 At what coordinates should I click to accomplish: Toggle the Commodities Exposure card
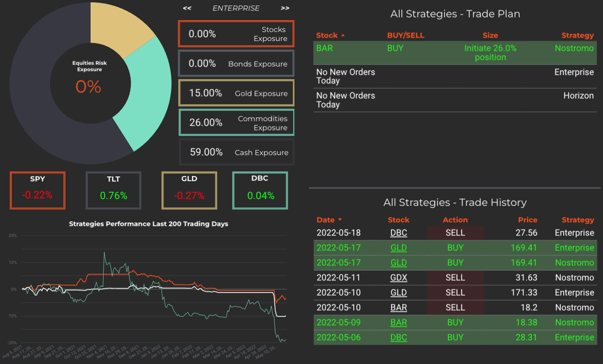(x=236, y=122)
